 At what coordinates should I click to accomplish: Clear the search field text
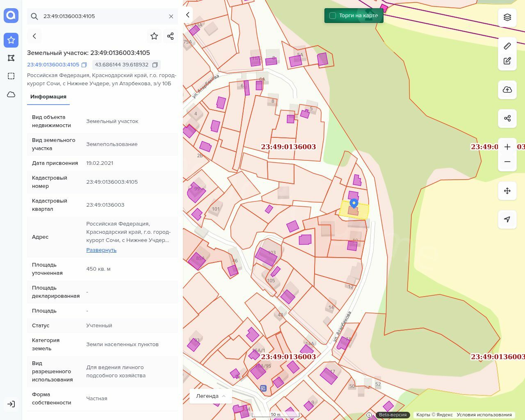pyautogui.click(x=171, y=16)
